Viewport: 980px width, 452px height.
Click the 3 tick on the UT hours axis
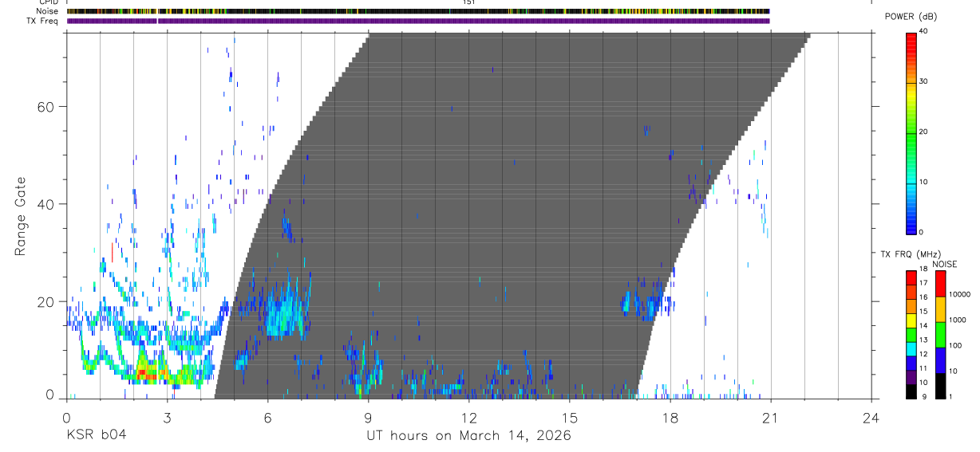(167, 417)
